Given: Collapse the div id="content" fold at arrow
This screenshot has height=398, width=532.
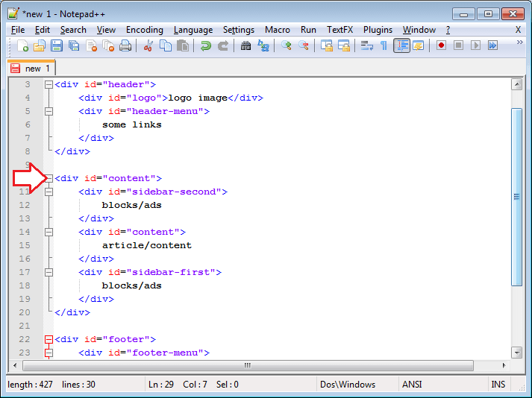Looking at the screenshot, I should click(48, 178).
